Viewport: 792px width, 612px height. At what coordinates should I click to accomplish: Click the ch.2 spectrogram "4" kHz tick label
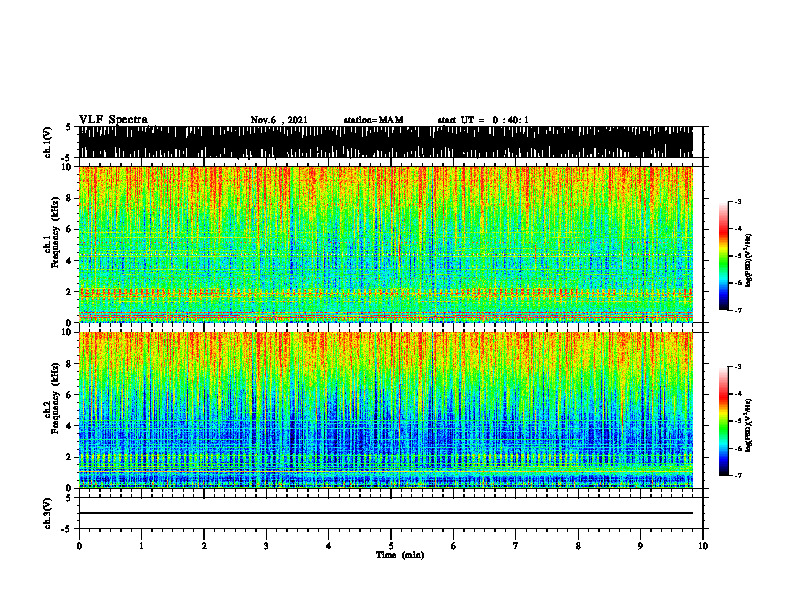coord(70,426)
